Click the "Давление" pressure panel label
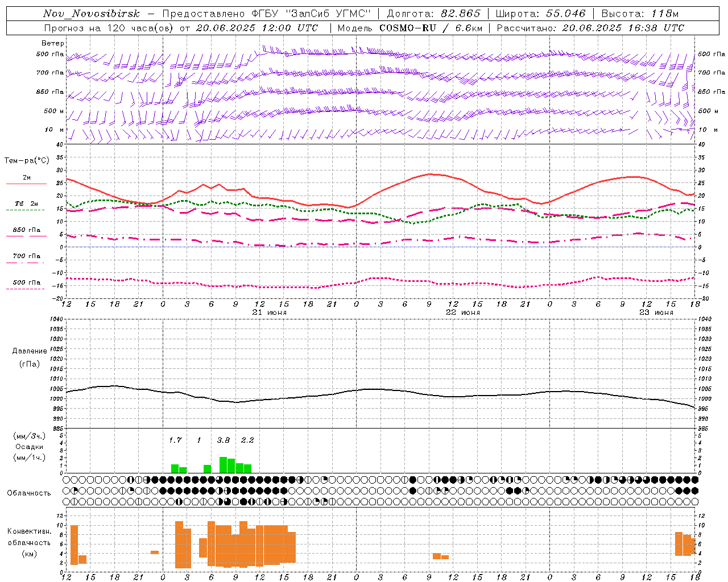 tap(30, 351)
